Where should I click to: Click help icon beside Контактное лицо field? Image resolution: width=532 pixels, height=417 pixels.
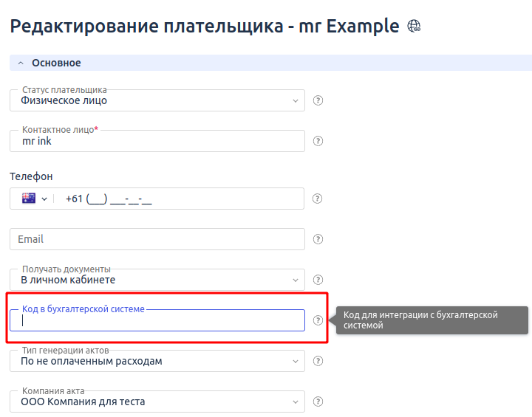coord(318,141)
